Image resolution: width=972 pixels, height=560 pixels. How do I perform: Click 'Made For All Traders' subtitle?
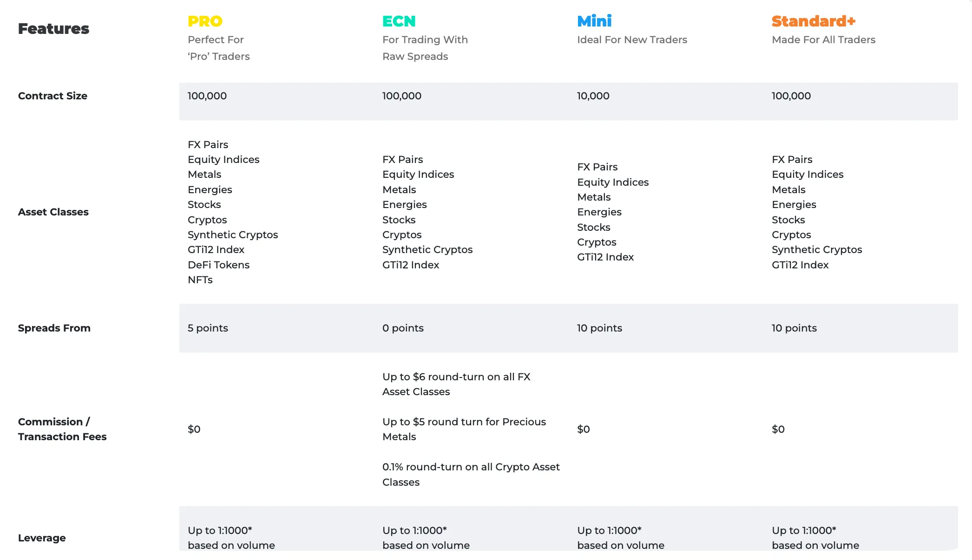(x=823, y=39)
